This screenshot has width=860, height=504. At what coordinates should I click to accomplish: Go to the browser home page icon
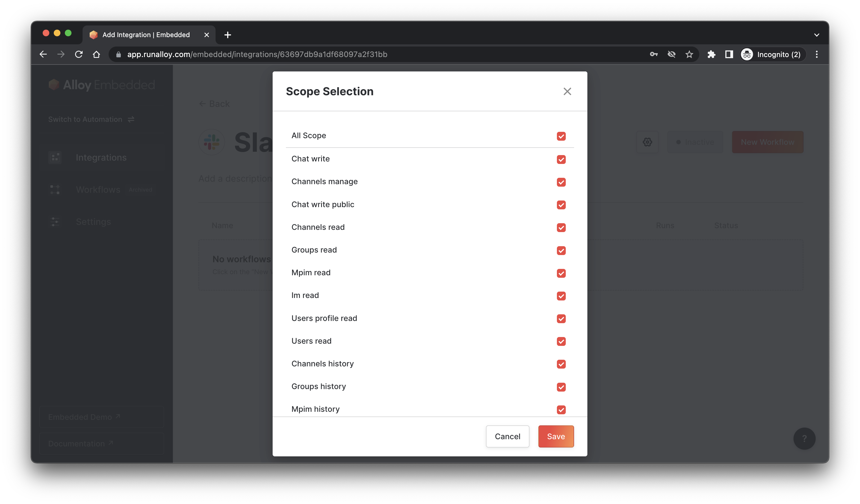(x=97, y=54)
